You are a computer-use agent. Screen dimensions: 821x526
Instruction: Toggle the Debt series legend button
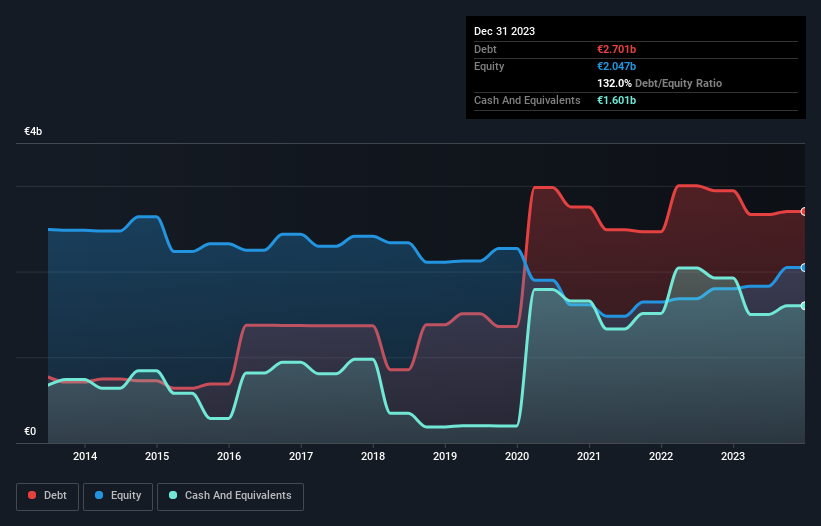click(x=48, y=496)
